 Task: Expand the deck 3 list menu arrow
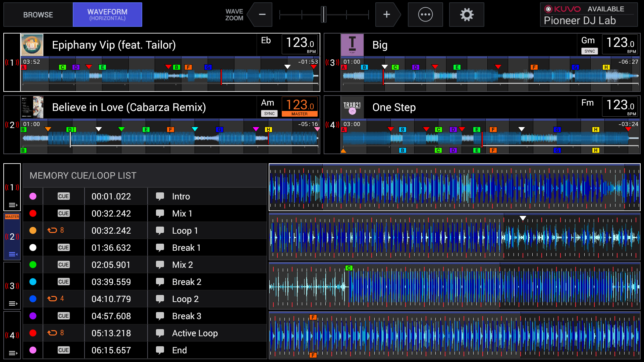pyautogui.click(x=13, y=303)
